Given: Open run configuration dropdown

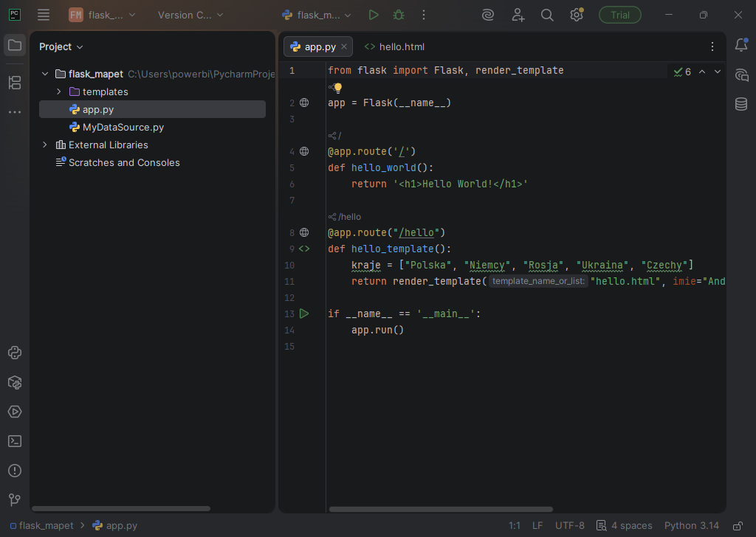Looking at the screenshot, I should (x=316, y=15).
